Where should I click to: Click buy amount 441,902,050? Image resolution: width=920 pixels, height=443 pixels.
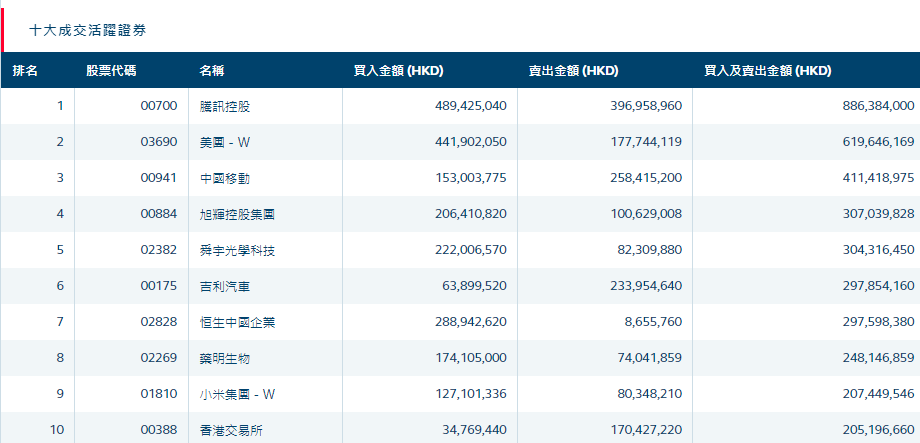click(x=471, y=142)
